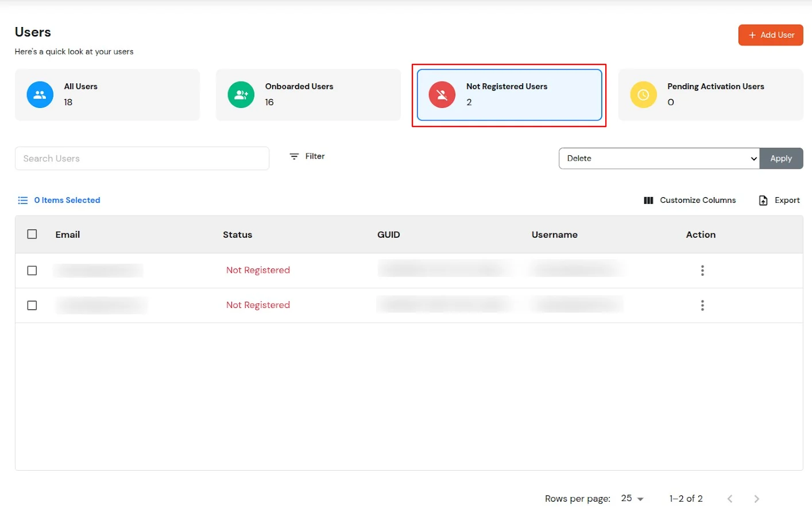This screenshot has height=512, width=812.
Task: Click the Customize Columns icon
Action: (648, 200)
